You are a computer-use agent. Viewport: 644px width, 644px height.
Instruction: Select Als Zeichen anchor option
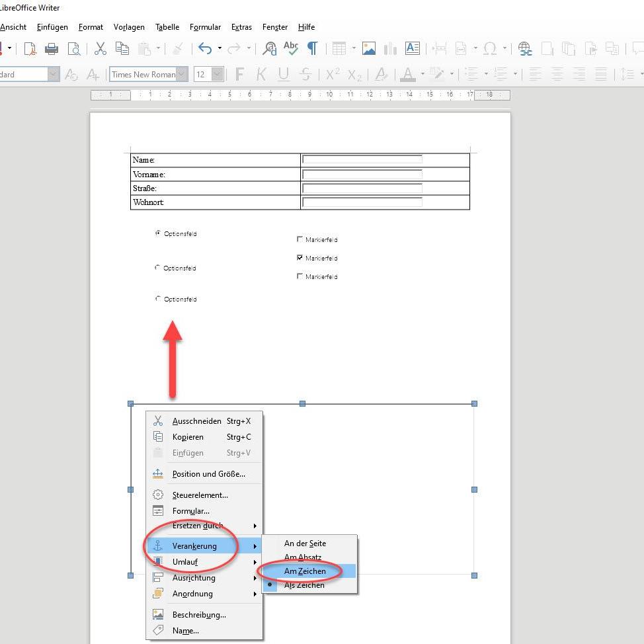[x=309, y=585]
